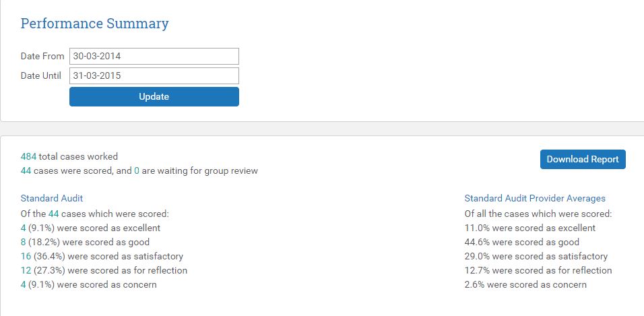Click the Performance Summary heading
644x316 pixels.
pyautogui.click(x=94, y=24)
